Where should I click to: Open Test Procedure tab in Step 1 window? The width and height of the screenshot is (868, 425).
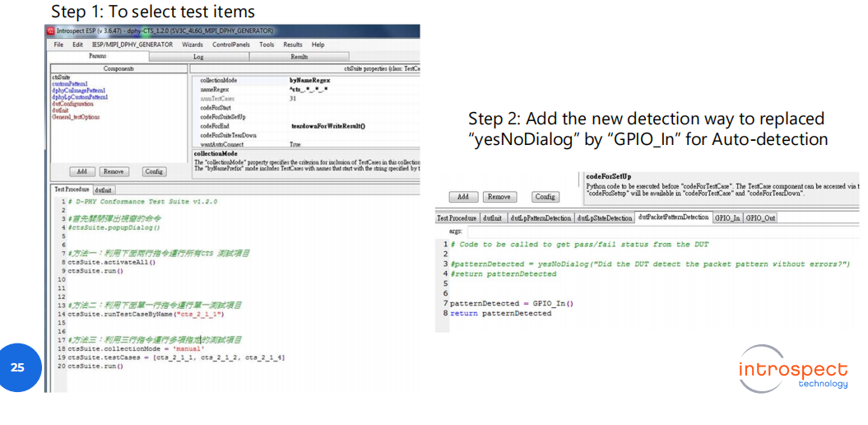click(71, 189)
